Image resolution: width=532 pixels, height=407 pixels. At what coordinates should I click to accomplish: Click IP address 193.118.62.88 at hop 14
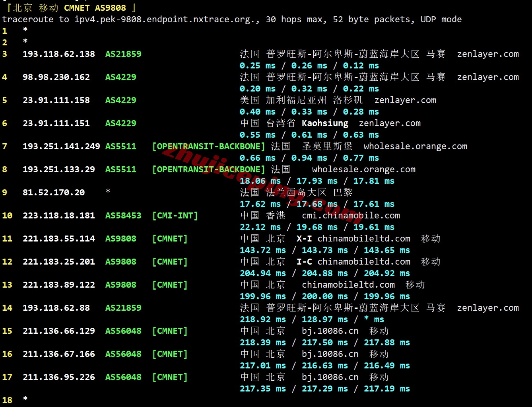(x=56, y=308)
